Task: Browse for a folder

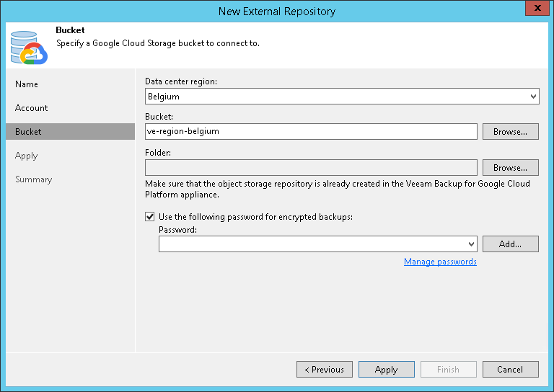Action: tap(511, 168)
